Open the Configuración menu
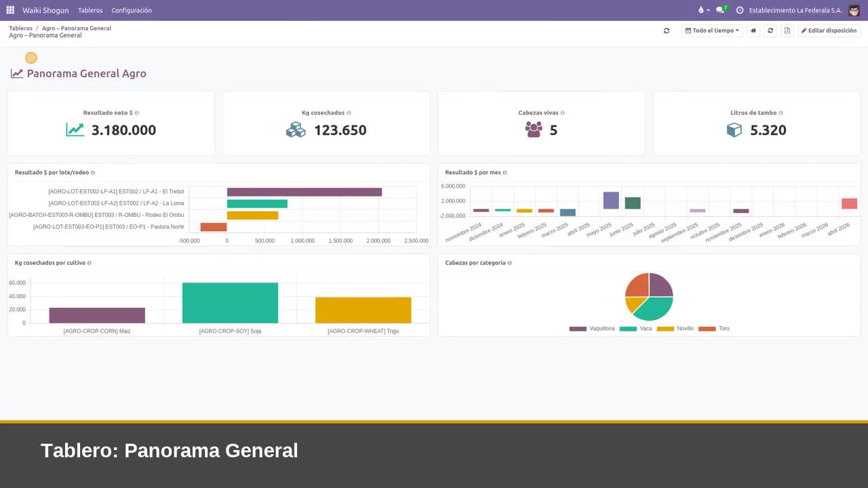This screenshot has width=868, height=488. click(132, 10)
